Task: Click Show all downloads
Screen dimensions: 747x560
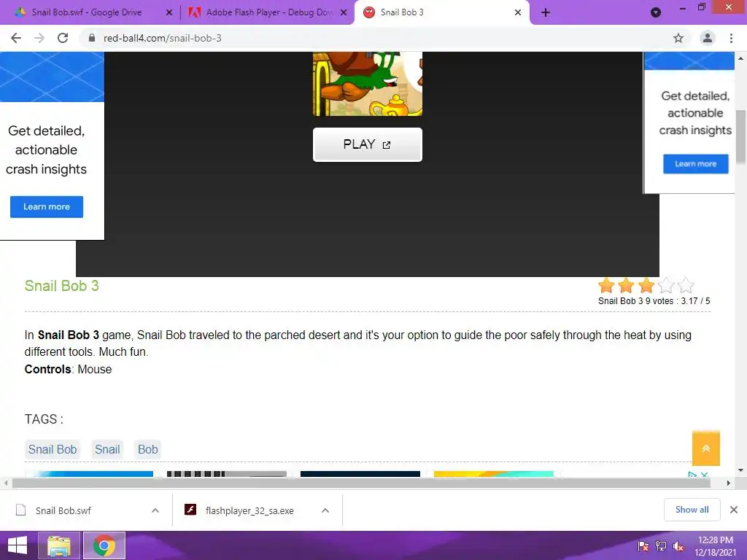Action: pyautogui.click(x=692, y=510)
